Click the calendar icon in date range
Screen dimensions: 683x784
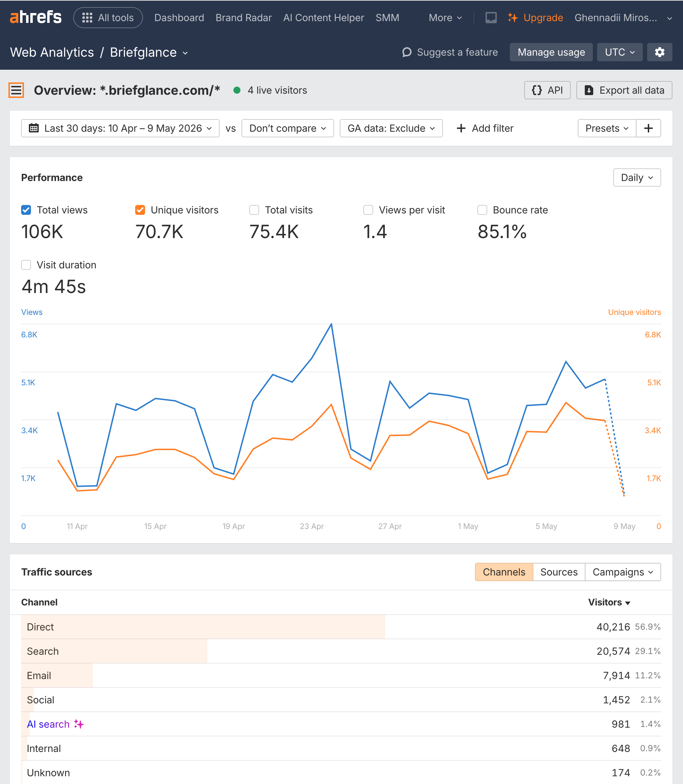click(x=34, y=128)
